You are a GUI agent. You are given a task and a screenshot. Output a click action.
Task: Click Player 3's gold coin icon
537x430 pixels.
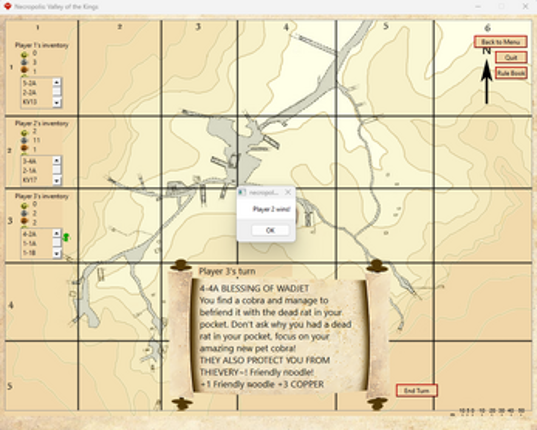(x=24, y=205)
